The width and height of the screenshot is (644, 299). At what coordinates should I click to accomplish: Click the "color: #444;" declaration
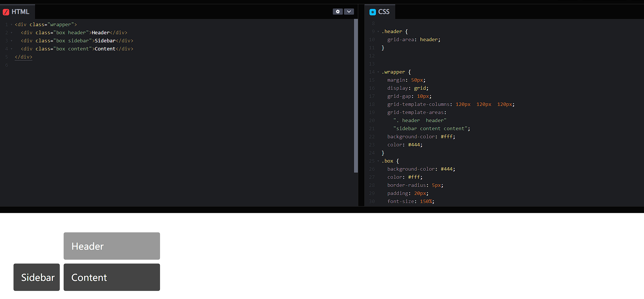pos(405,145)
